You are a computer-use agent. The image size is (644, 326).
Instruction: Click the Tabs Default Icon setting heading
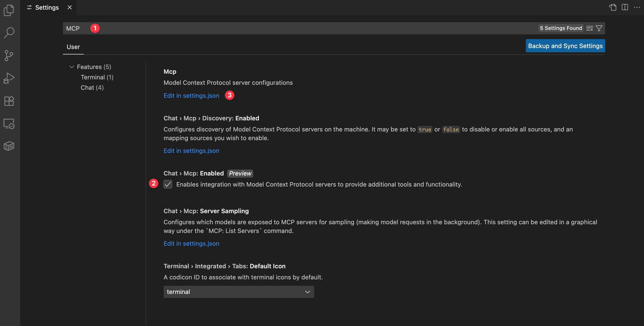pyautogui.click(x=225, y=266)
